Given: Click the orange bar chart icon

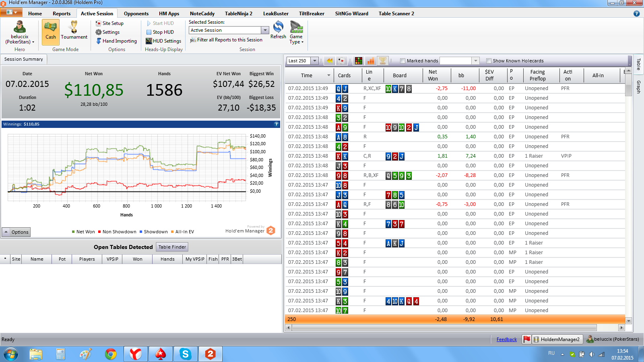Looking at the screenshot, I should click(x=370, y=61).
